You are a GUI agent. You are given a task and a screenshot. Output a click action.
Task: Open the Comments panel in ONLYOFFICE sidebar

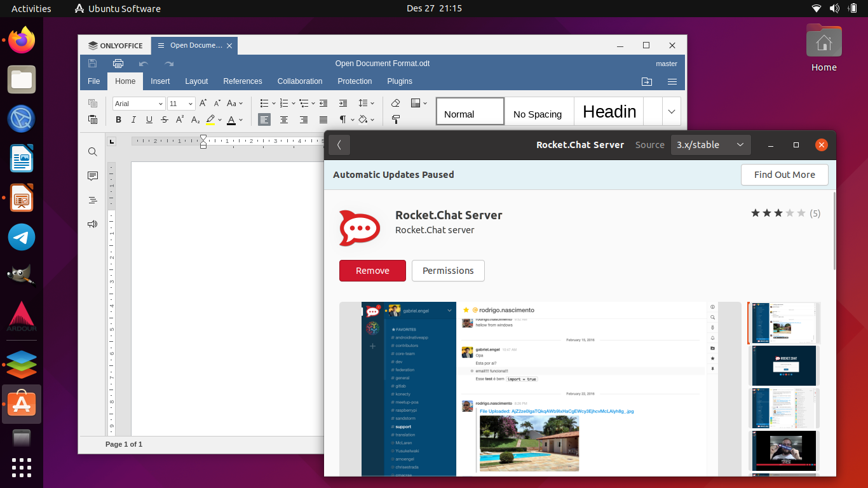pyautogui.click(x=93, y=176)
